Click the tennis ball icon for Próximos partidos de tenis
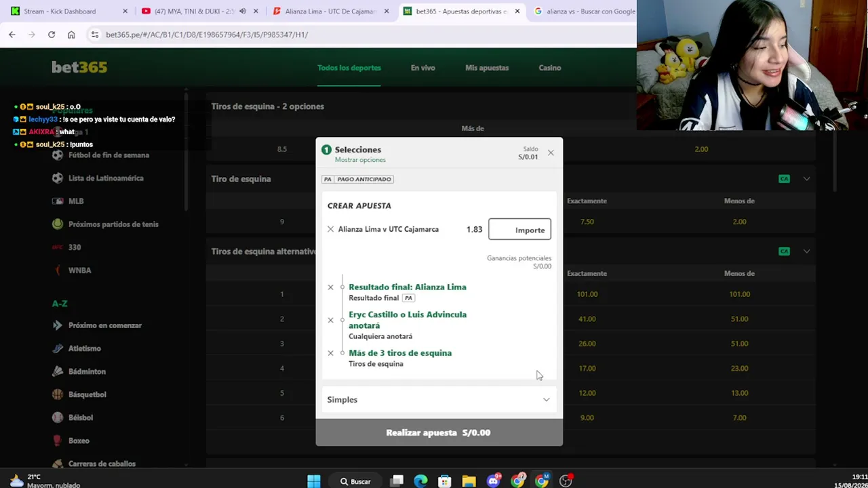868x488 pixels. tap(58, 224)
